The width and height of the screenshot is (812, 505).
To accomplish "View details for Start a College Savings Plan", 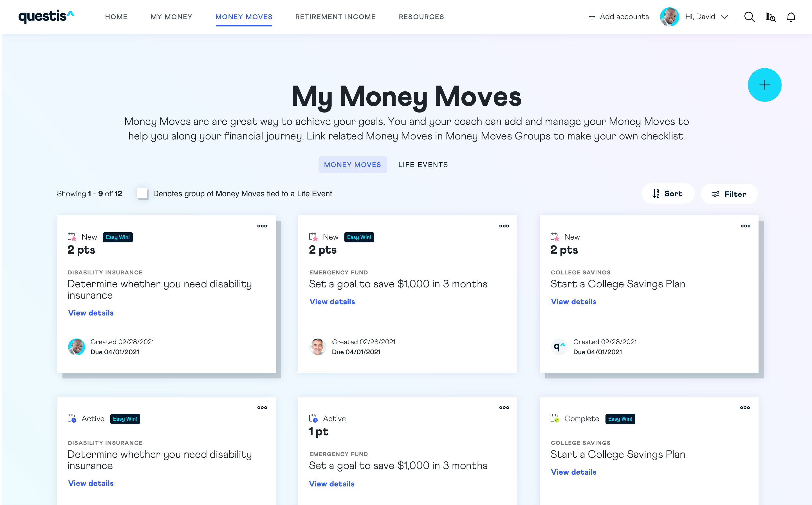I will click(x=573, y=302).
